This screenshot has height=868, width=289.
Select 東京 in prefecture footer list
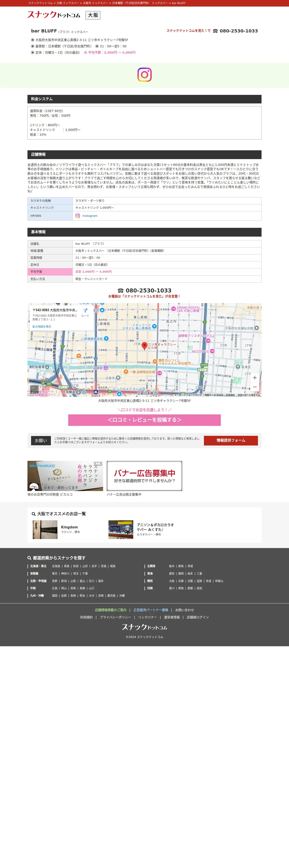[x=54, y=573]
